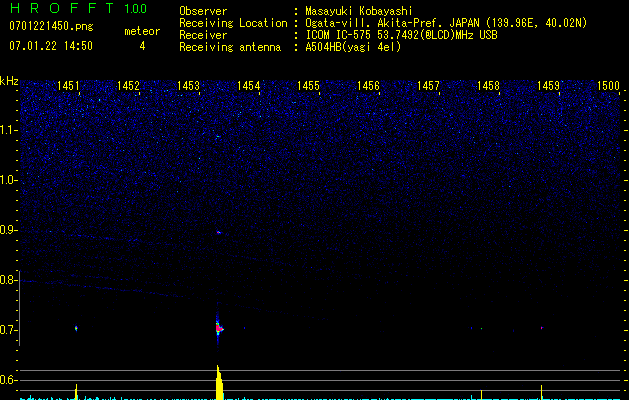Screen dimensions: 629x400
Task: Click the 1457 time axis label
Action: click(428, 85)
